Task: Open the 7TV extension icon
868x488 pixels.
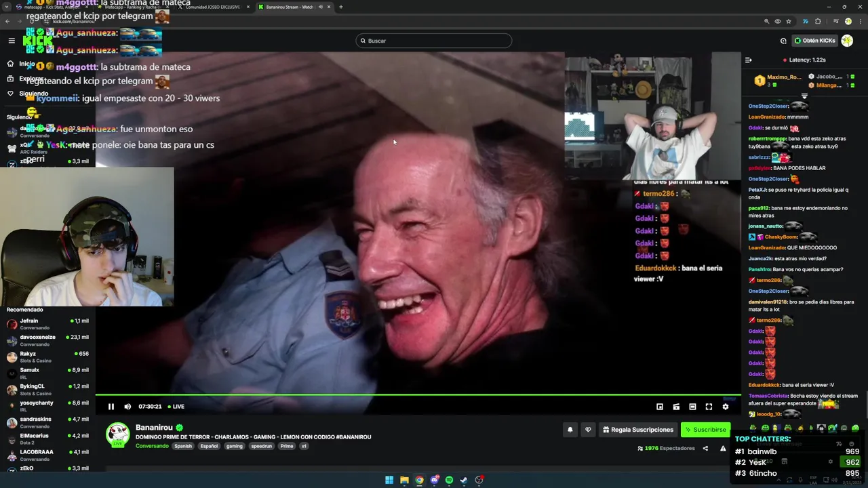Action: pyautogui.click(x=805, y=21)
